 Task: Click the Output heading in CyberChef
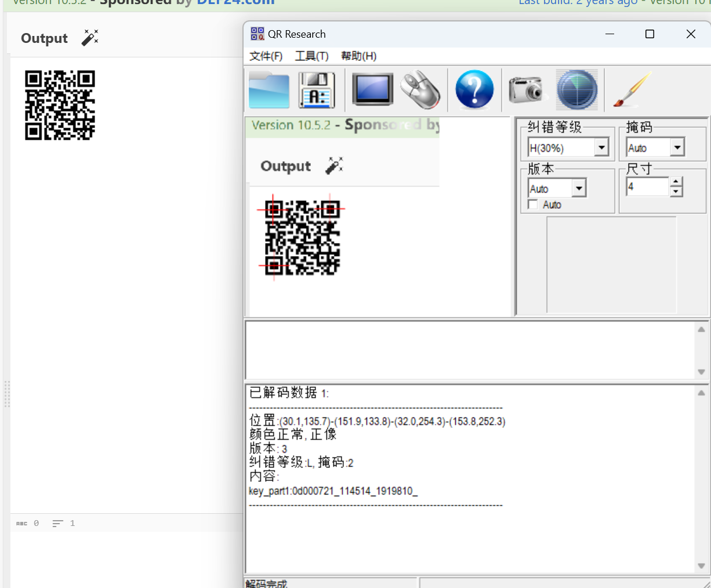pyautogui.click(x=44, y=38)
